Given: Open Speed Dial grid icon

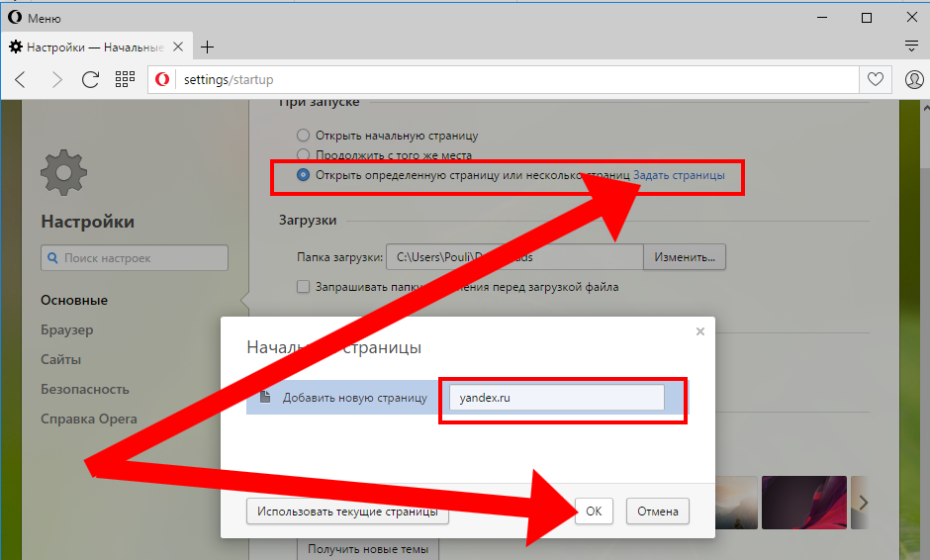Looking at the screenshot, I should click(125, 79).
